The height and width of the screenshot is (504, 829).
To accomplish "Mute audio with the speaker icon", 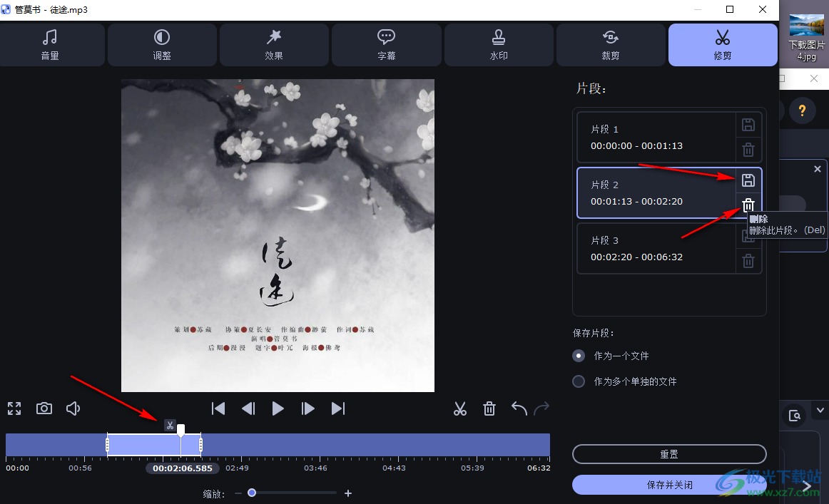I will [x=73, y=408].
